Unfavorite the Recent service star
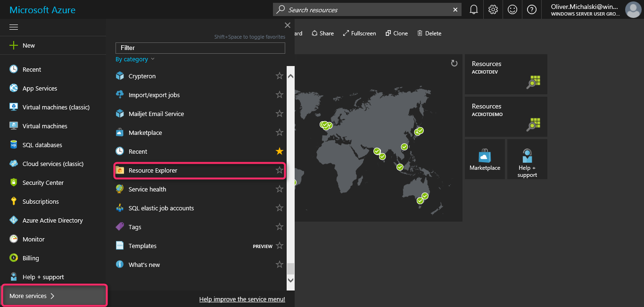This screenshot has width=644, height=307. (x=280, y=151)
